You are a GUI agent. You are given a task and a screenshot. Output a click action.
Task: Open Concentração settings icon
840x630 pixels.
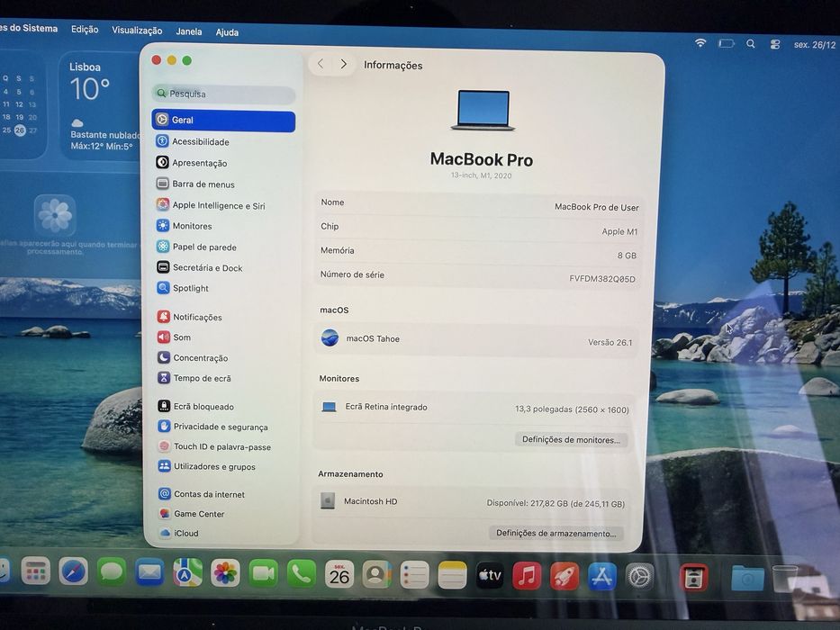(164, 357)
